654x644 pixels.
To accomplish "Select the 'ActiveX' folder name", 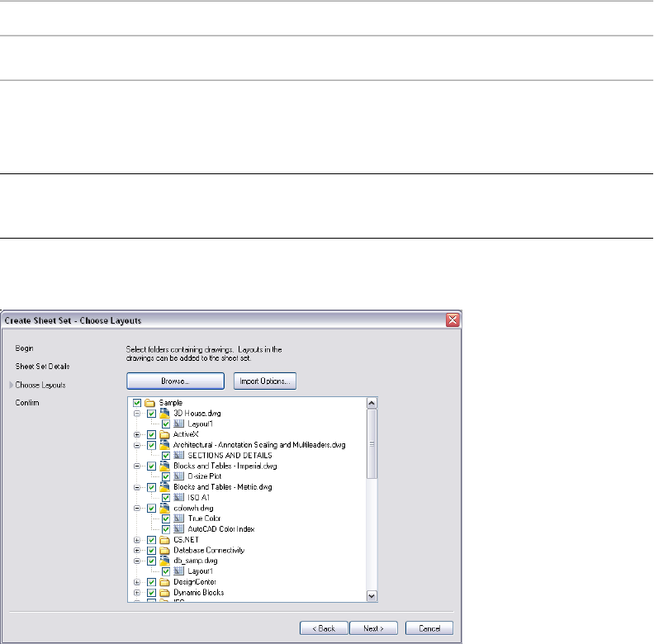I will [x=186, y=434].
